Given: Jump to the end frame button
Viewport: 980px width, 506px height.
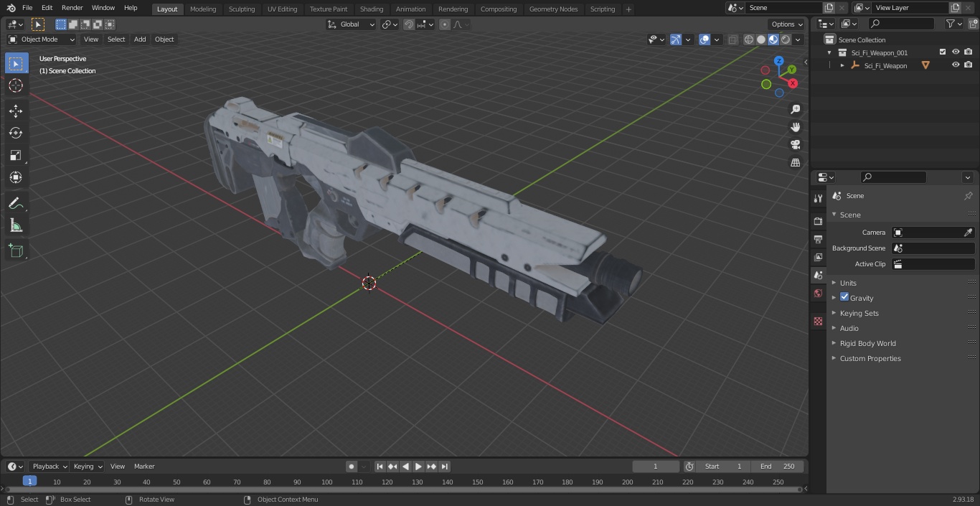Looking at the screenshot, I should (445, 467).
